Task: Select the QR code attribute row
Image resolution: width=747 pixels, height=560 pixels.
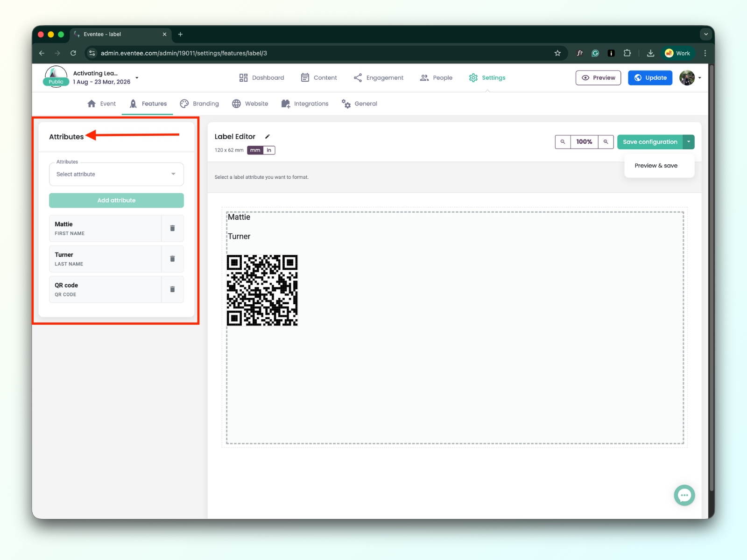Action: (105, 289)
